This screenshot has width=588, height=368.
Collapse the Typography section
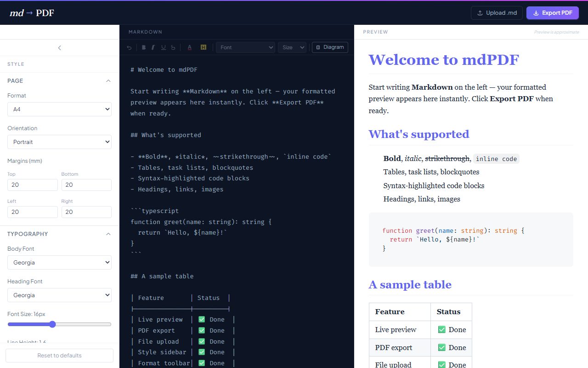(x=108, y=234)
